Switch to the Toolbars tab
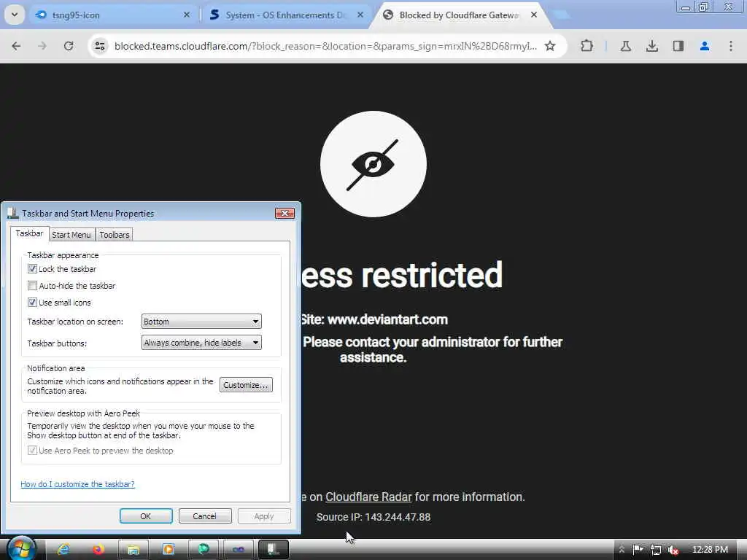The width and height of the screenshot is (747, 560). pyautogui.click(x=115, y=235)
